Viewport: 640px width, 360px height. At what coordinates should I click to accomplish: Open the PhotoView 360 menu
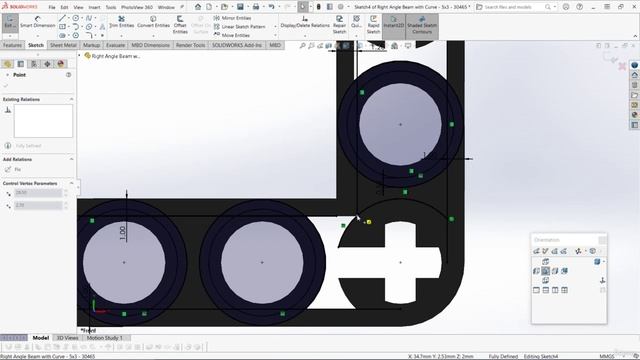coord(137,7)
